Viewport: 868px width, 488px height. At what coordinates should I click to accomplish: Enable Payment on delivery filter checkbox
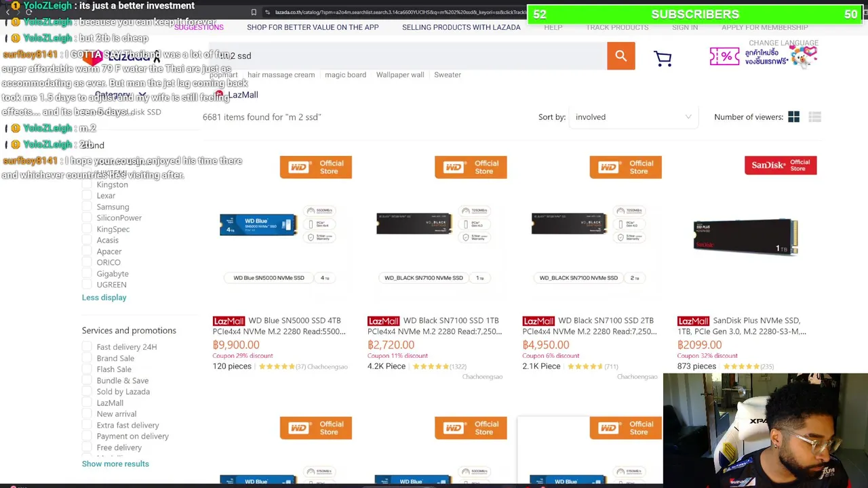[x=87, y=436]
